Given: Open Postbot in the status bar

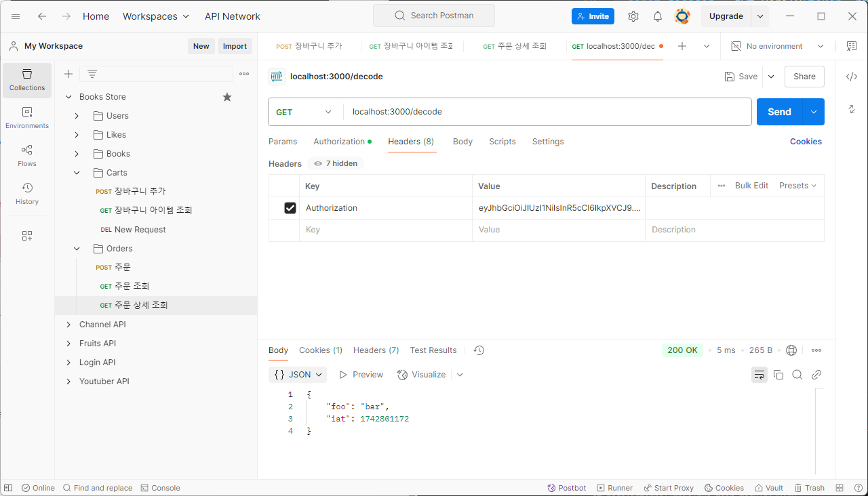Looking at the screenshot, I should (x=567, y=488).
